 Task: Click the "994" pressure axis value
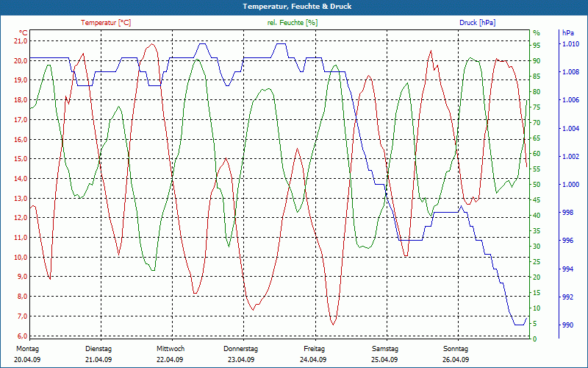(568, 269)
